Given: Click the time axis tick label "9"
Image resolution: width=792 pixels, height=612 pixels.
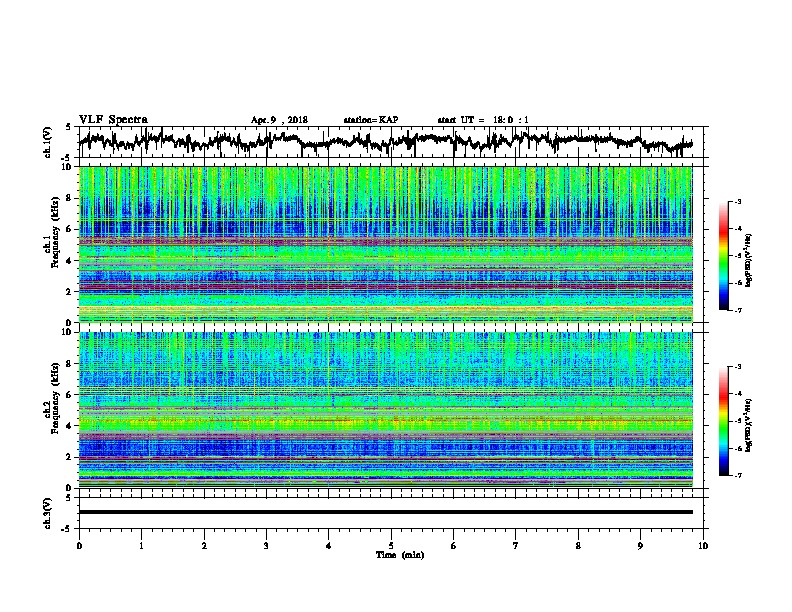Looking at the screenshot, I should point(640,546).
